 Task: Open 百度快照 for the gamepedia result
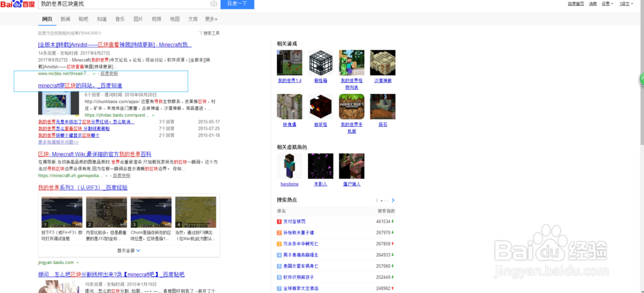coord(122,175)
